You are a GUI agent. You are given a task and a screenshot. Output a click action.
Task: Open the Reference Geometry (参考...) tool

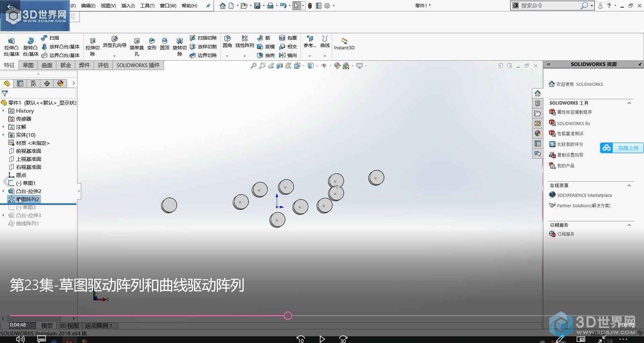pyautogui.click(x=310, y=42)
